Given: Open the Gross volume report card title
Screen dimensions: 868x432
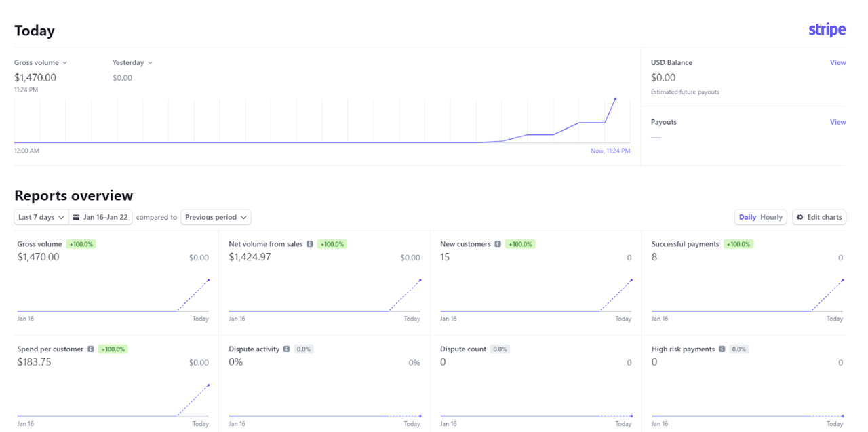Looking at the screenshot, I should click(39, 244).
